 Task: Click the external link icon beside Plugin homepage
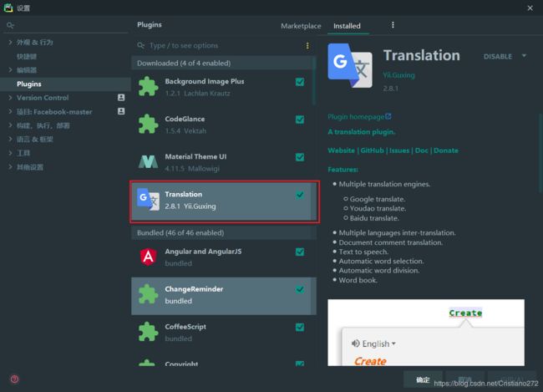point(388,116)
